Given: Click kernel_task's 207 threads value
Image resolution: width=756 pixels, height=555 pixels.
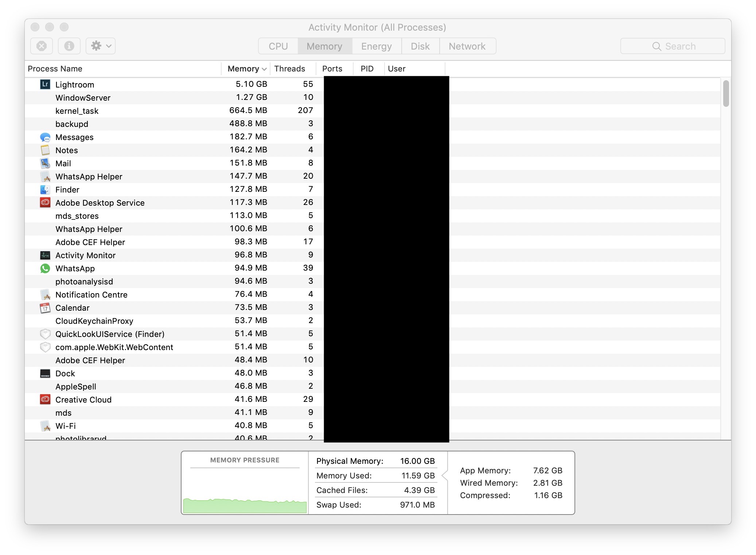Looking at the screenshot, I should point(305,110).
